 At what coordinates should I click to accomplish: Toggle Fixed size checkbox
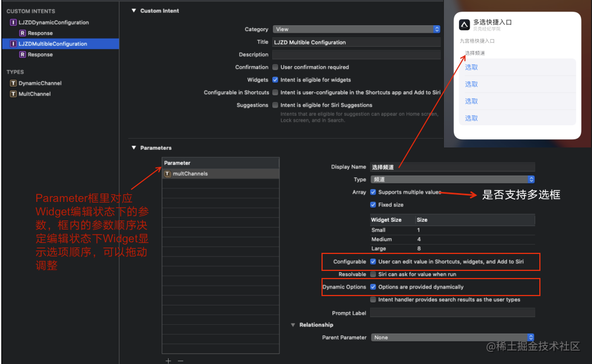pos(373,205)
